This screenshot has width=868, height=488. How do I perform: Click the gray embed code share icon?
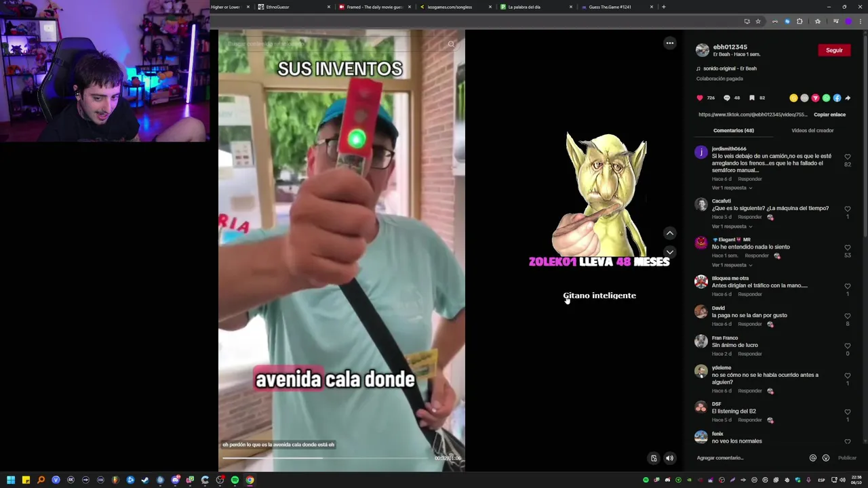(x=804, y=98)
